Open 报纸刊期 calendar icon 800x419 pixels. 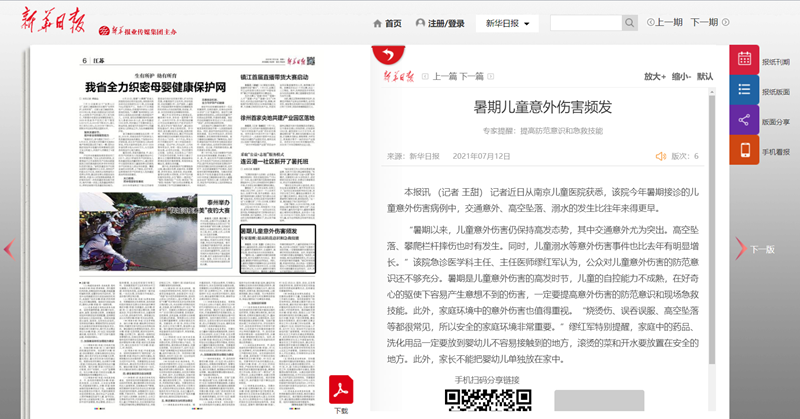(x=744, y=59)
